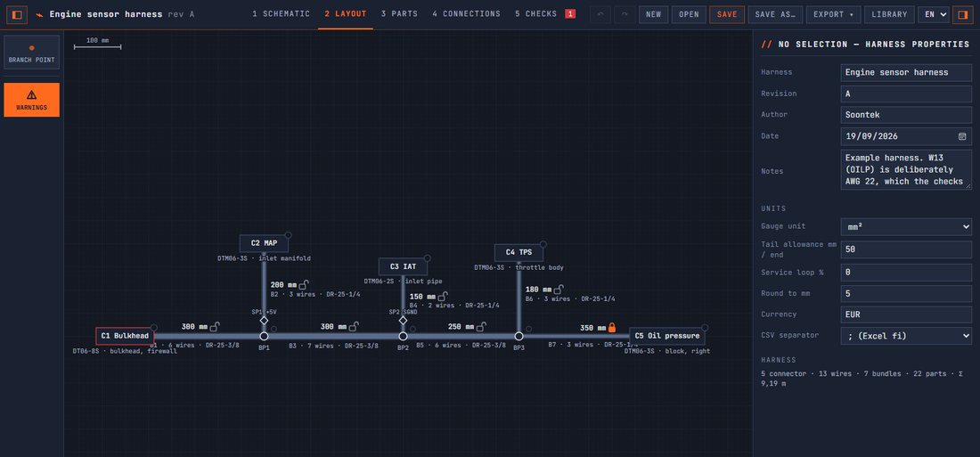Open the Library
This screenshot has width=980, height=457.
point(889,14)
